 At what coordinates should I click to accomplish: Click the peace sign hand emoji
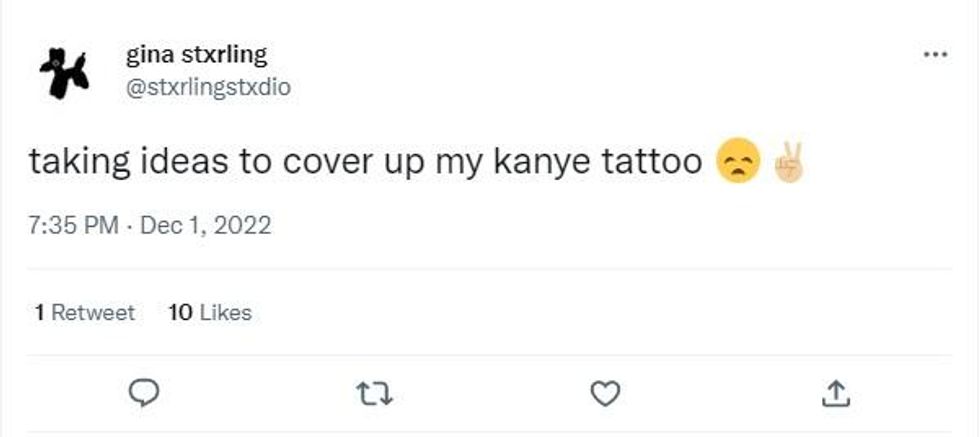tap(787, 163)
